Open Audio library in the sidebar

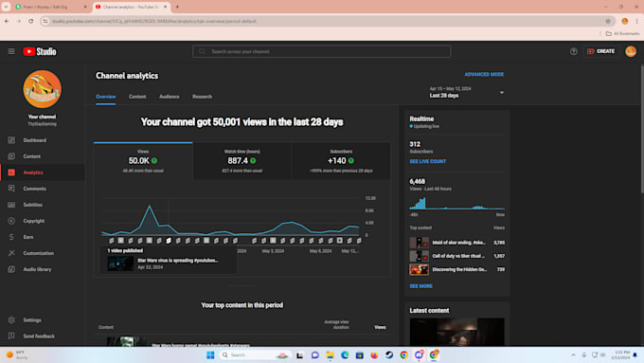(x=43, y=269)
